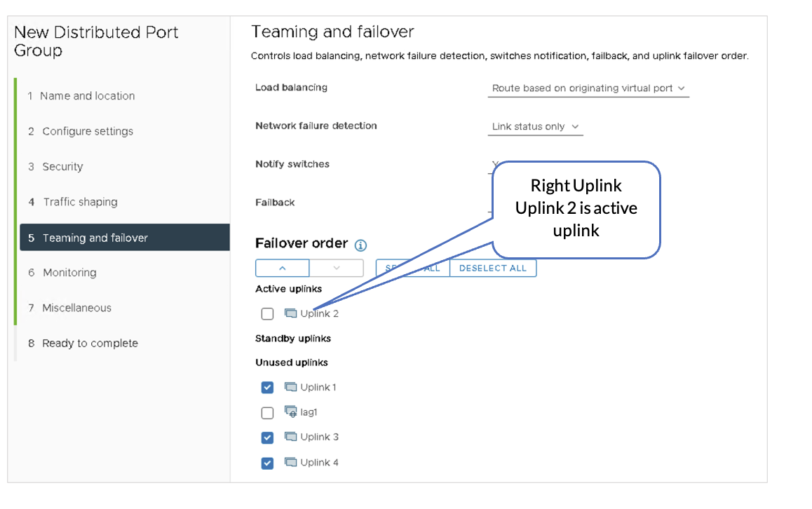The image size is (812, 509).
Task: Click the Failover order info icon
Action: 360,245
